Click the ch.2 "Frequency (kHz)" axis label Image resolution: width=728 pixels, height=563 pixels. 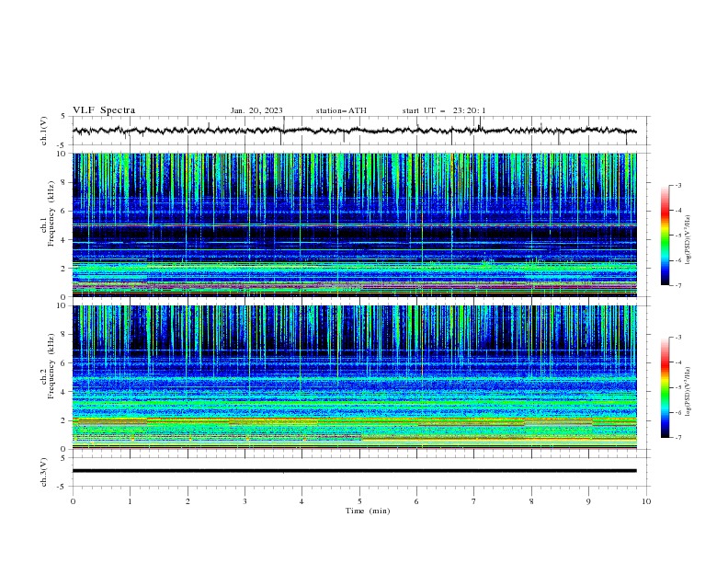click(51, 366)
